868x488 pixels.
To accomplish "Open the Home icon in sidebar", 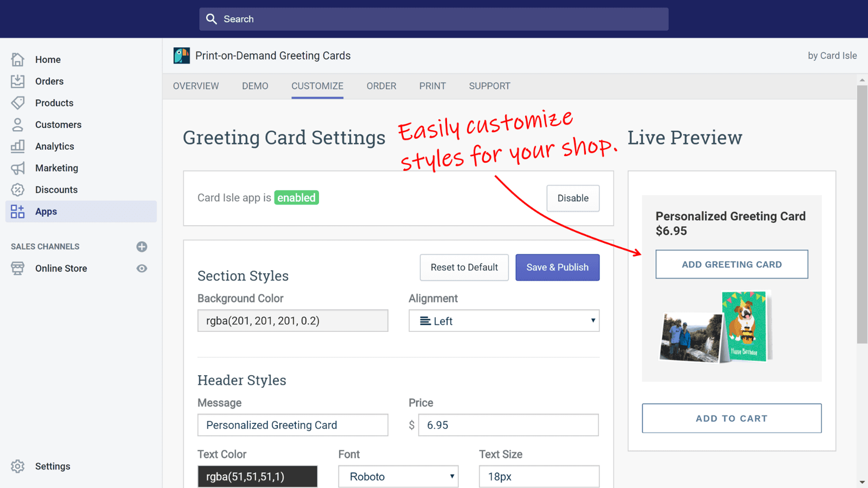I will click(17, 60).
